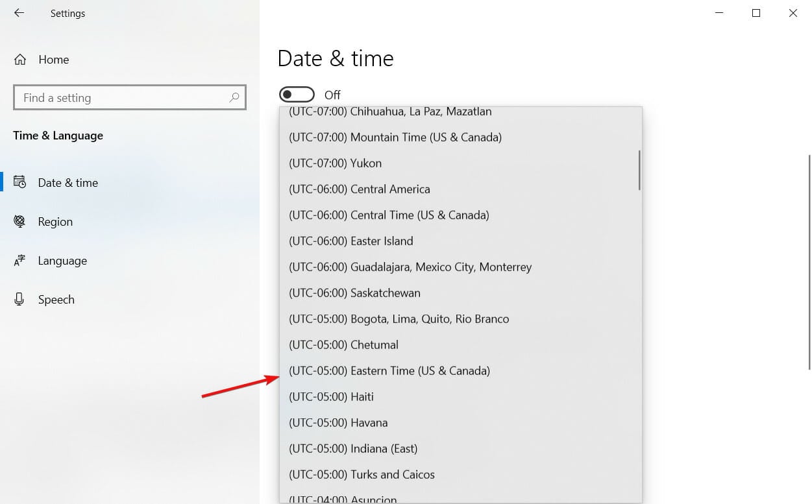Maximize the Settings window
The image size is (812, 504).
pyautogui.click(x=756, y=13)
